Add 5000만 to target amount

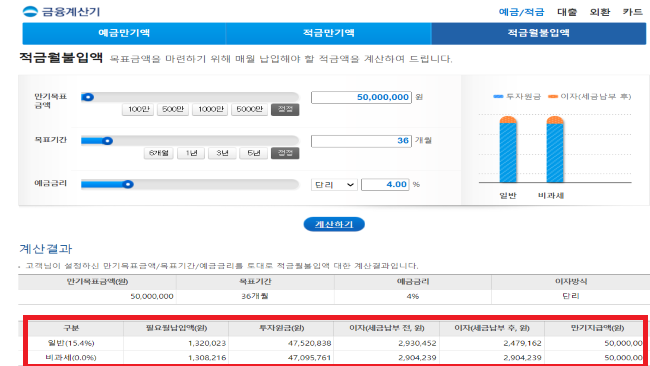[249, 109]
